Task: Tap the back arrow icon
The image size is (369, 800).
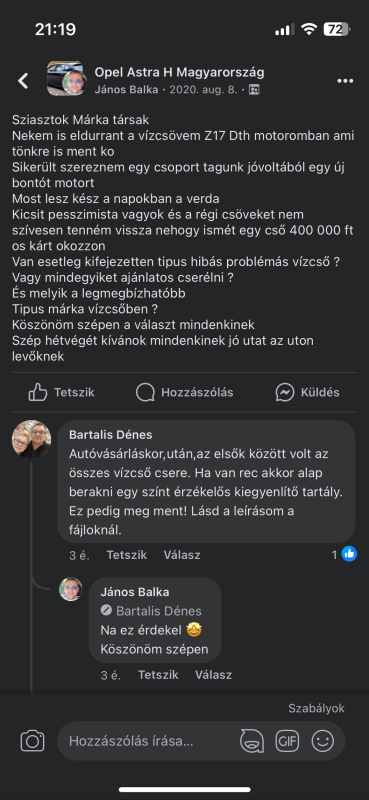Action: pos(23,81)
